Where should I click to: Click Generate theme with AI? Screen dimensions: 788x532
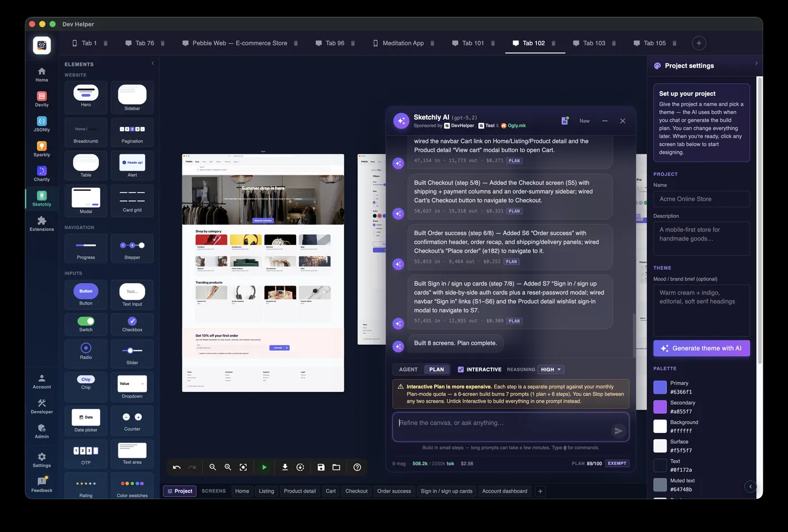pyautogui.click(x=701, y=348)
